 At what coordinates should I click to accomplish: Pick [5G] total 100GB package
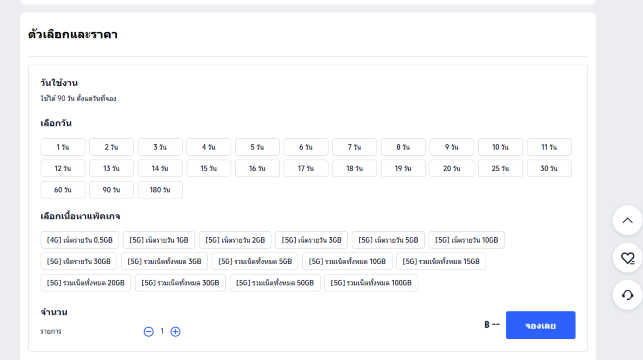click(371, 283)
